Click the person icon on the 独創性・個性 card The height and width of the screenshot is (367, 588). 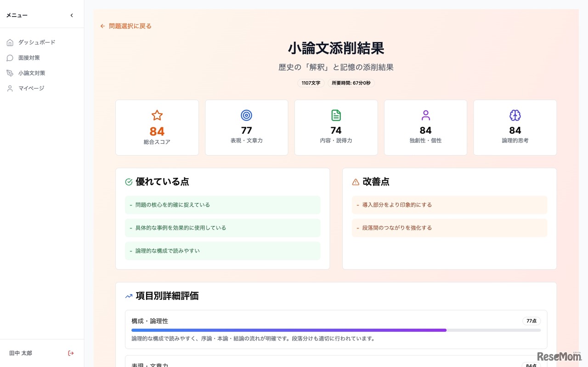[425, 115]
